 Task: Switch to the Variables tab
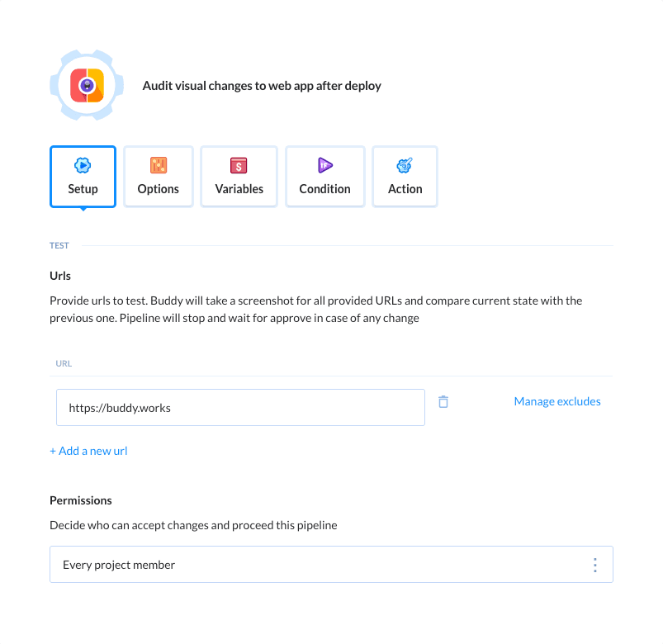[x=239, y=176]
